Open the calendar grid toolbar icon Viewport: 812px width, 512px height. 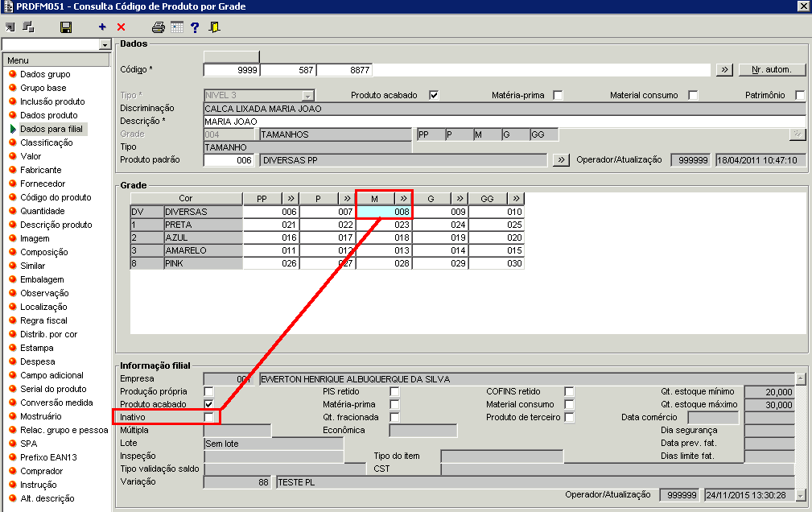[177, 27]
